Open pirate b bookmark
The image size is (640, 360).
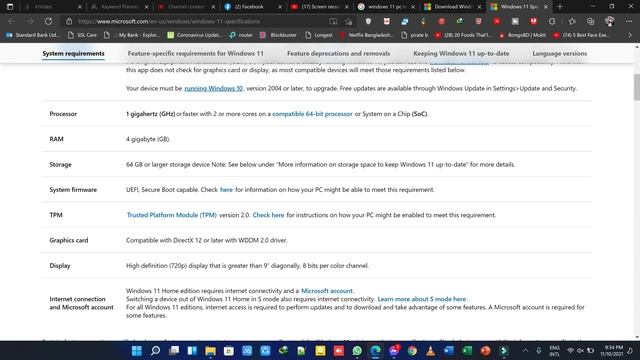pos(415,35)
